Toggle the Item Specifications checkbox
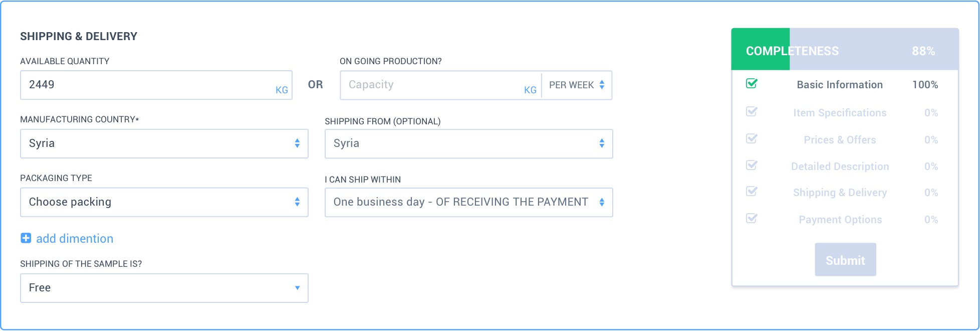 coord(752,111)
